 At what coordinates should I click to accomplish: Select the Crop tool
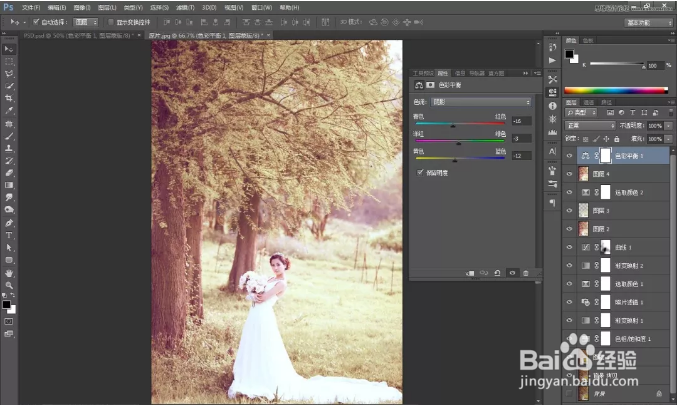click(9, 98)
